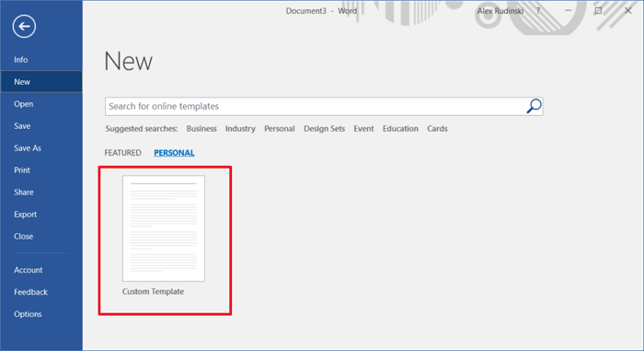Image resolution: width=644 pixels, height=351 pixels.
Task: Open the Export page
Action: pyautogui.click(x=41, y=215)
